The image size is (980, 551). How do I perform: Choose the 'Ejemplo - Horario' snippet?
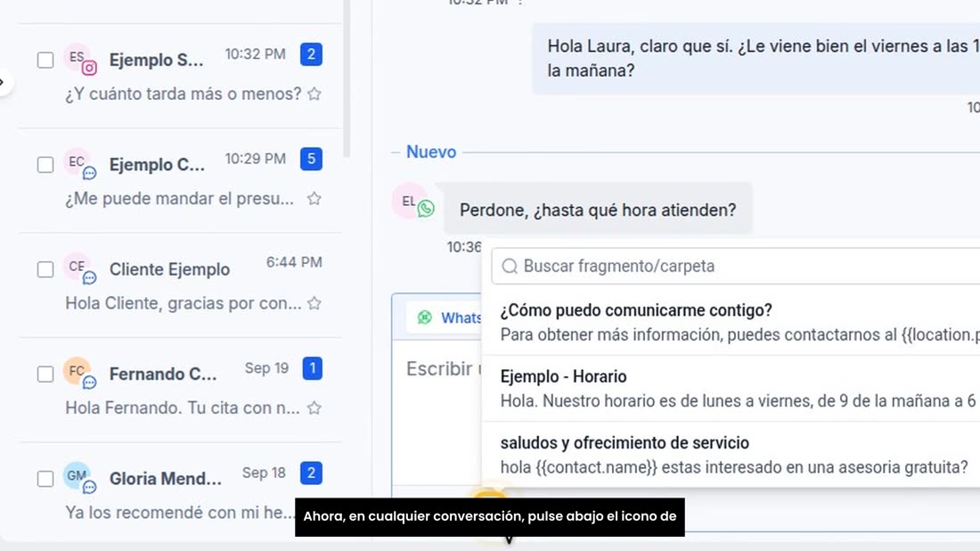point(731,389)
